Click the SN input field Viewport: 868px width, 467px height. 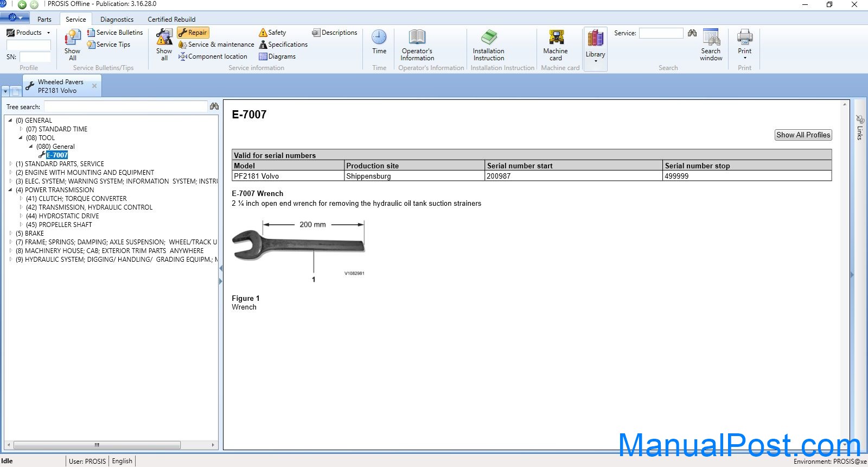click(35, 56)
